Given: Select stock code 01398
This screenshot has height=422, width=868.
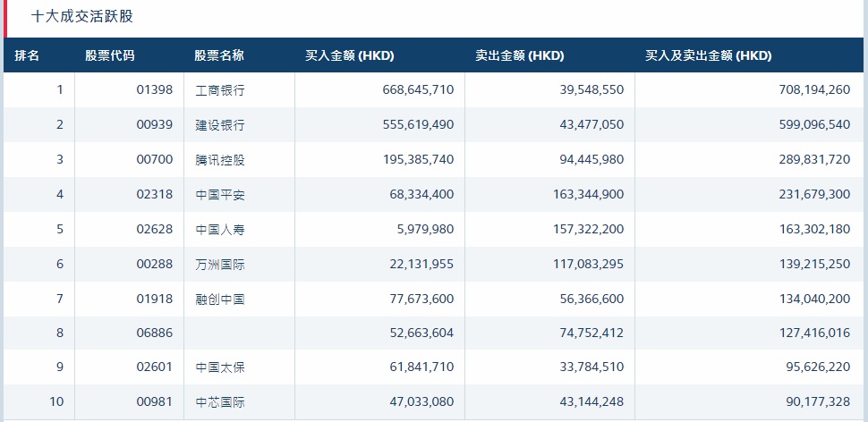Looking at the screenshot, I should [155, 89].
